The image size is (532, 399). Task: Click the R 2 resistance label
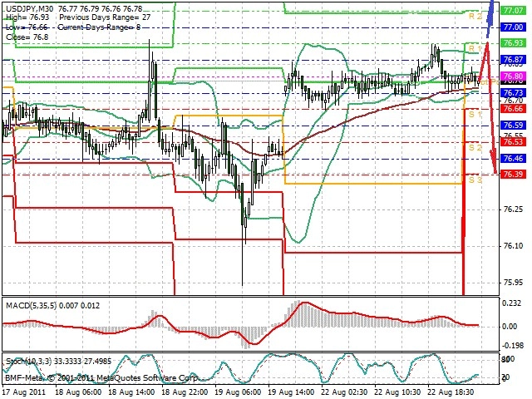[x=475, y=17]
